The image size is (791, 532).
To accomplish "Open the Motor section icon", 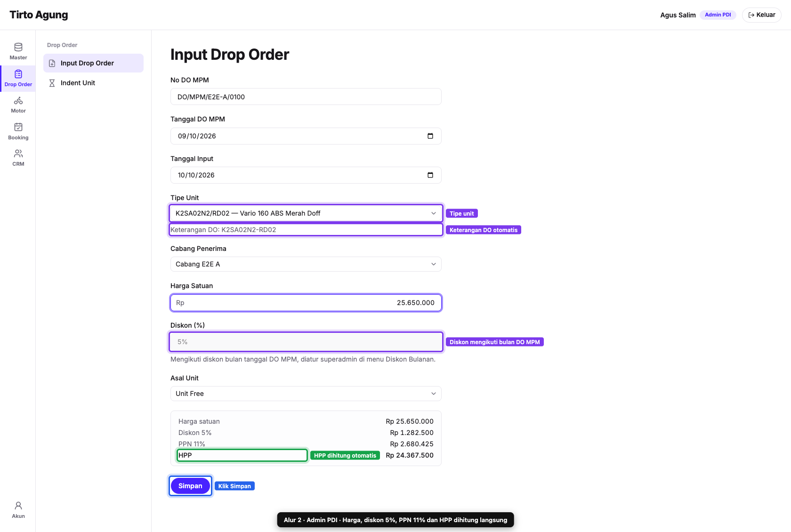I will [18, 100].
